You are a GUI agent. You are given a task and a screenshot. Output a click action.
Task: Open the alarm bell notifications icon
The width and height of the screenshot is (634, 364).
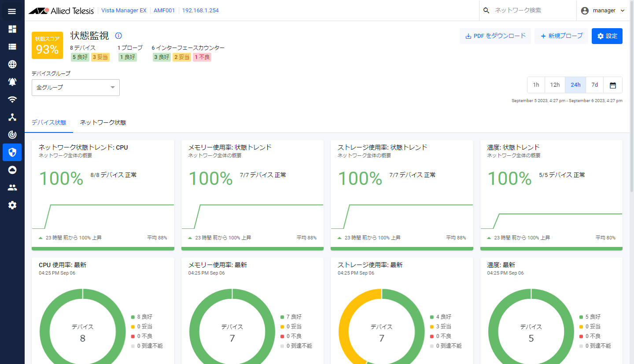coord(12,82)
